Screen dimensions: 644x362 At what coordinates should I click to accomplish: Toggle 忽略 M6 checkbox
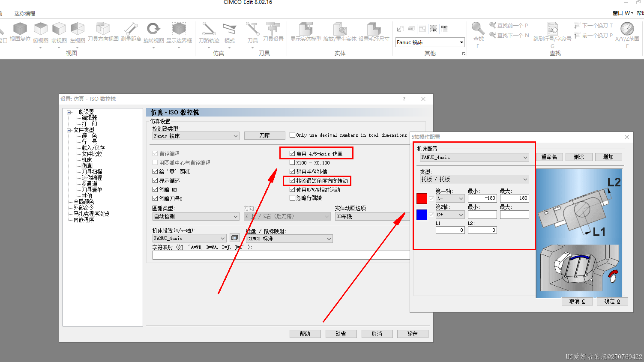click(x=155, y=189)
